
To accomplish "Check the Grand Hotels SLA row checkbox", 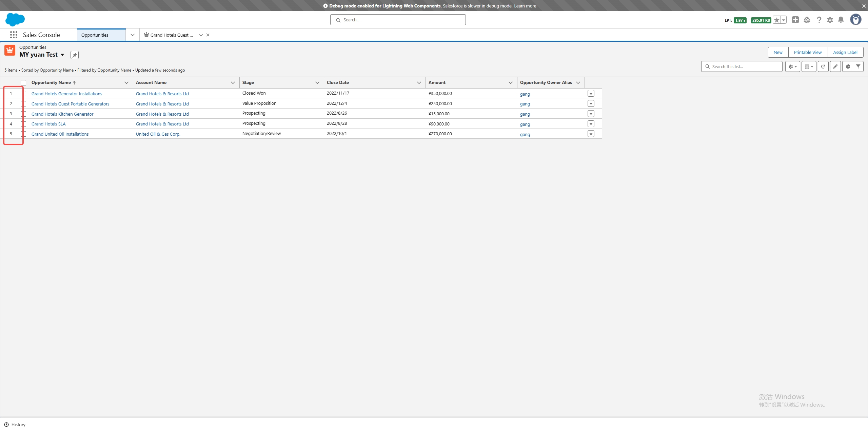I will click(x=23, y=124).
